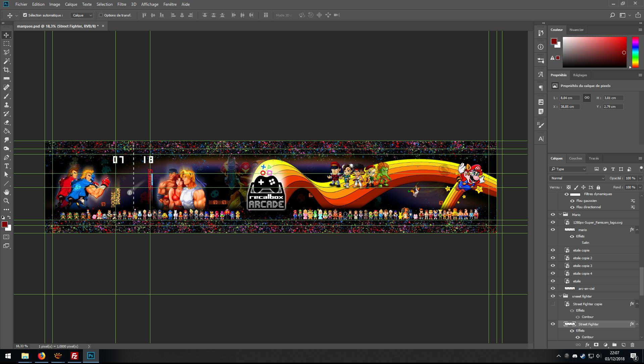Select the Horizontal Type tool
The height and width of the screenshot is (364, 644).
(x=6, y=166)
